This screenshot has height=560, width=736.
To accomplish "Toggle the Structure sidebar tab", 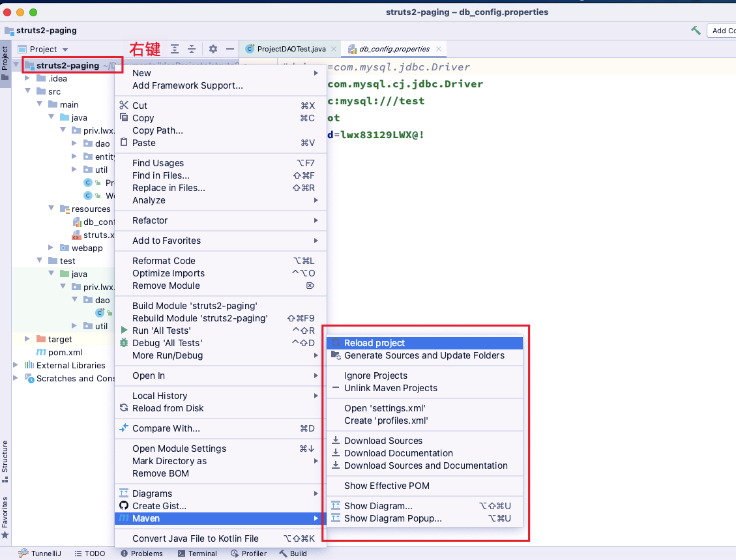I will [x=5, y=462].
